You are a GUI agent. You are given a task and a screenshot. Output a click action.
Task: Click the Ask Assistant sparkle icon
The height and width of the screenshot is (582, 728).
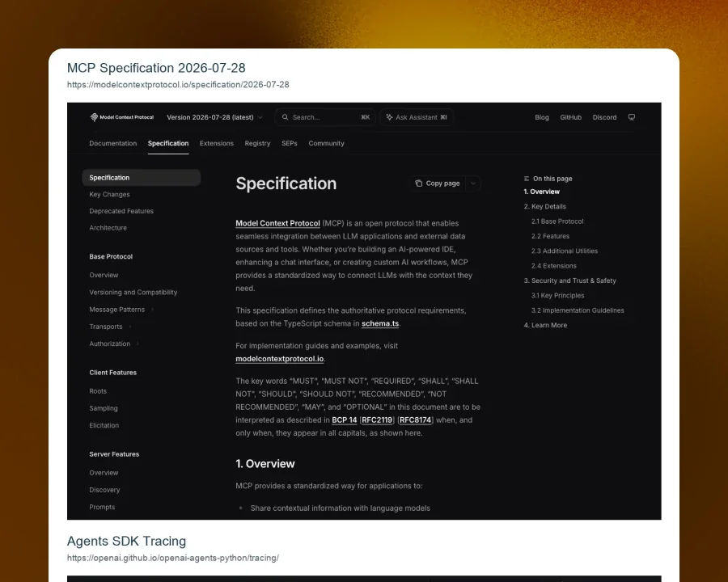coord(389,117)
